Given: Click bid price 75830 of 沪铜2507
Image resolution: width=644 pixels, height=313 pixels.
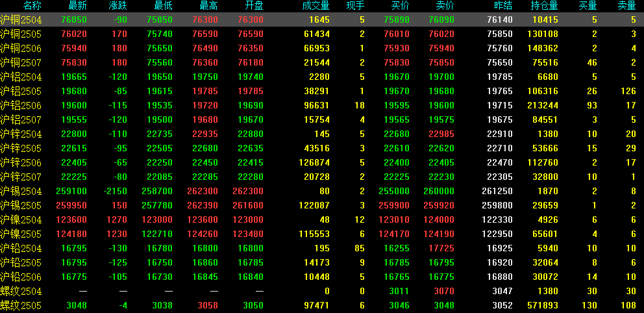Looking at the screenshot, I should (x=397, y=63).
